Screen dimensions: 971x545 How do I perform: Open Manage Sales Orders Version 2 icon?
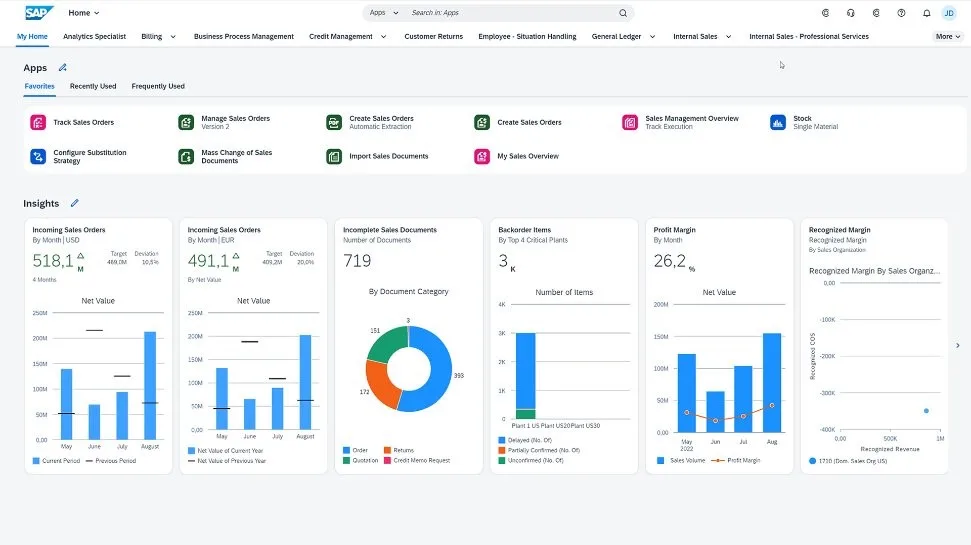(186, 123)
